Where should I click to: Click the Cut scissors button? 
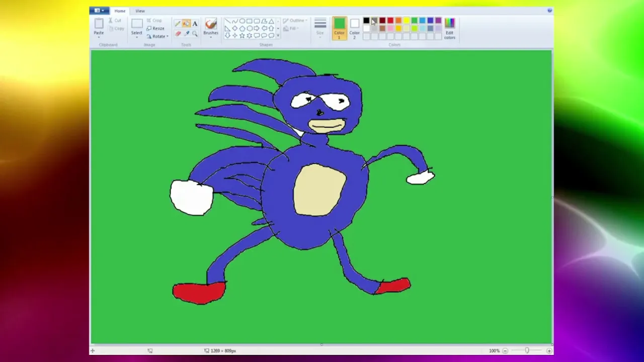tap(115, 21)
